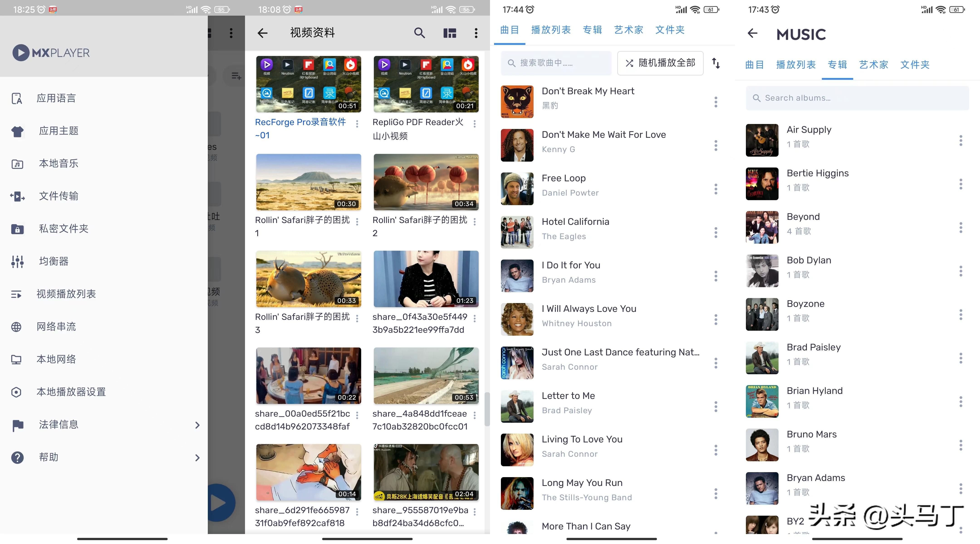Open options for share_4a848dd1fceae video
The width and height of the screenshot is (980, 544).
click(474, 415)
